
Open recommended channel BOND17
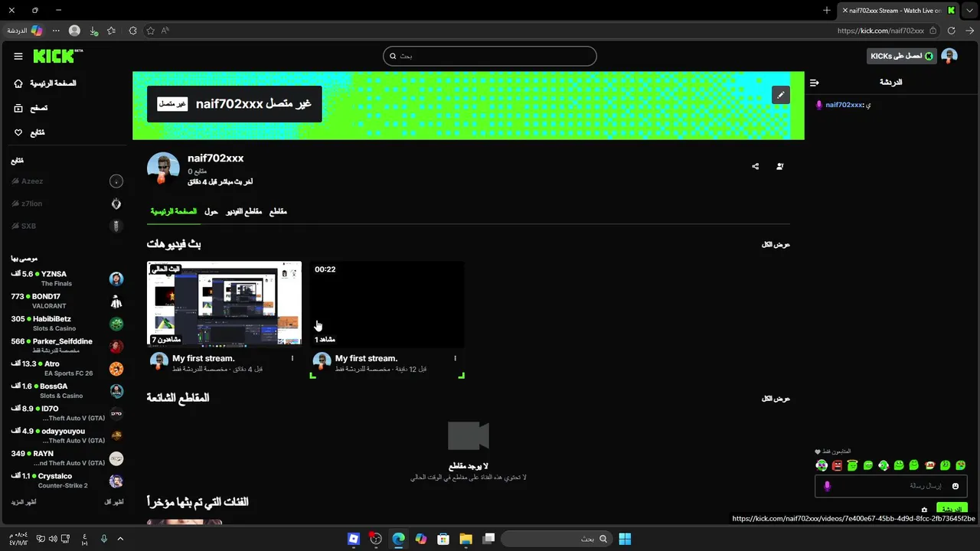67,301
